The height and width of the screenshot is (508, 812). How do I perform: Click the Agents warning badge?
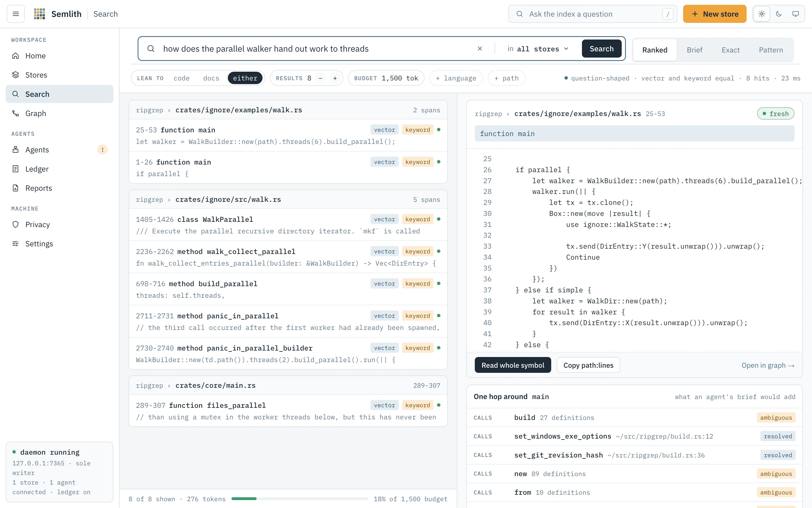(x=102, y=150)
